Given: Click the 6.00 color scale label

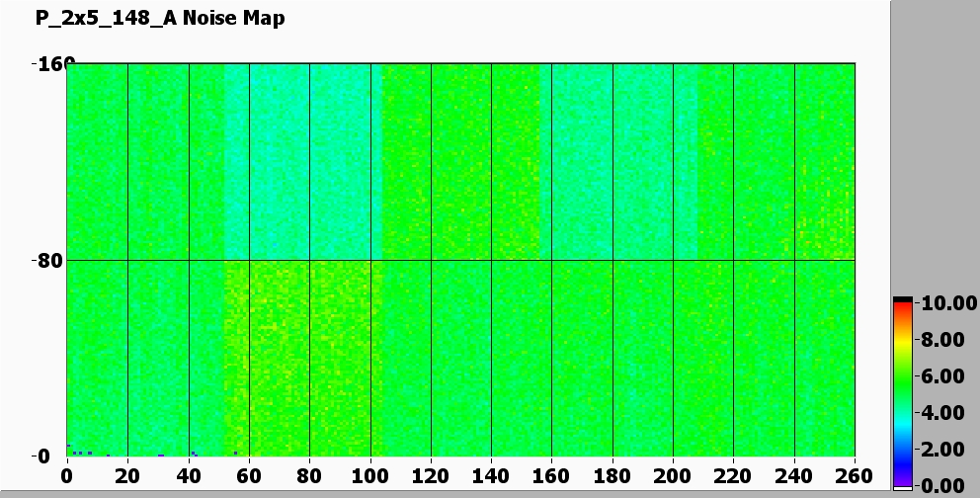Looking at the screenshot, I should pos(941,376).
